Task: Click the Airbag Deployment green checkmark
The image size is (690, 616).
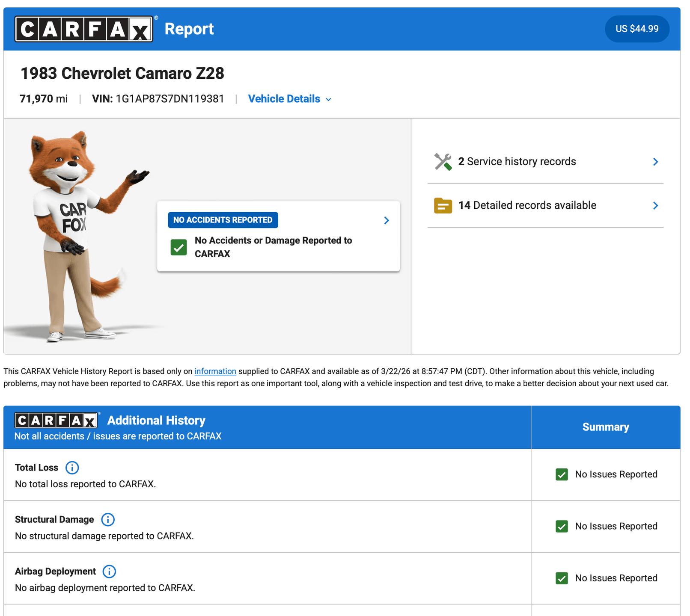Action: [562, 578]
